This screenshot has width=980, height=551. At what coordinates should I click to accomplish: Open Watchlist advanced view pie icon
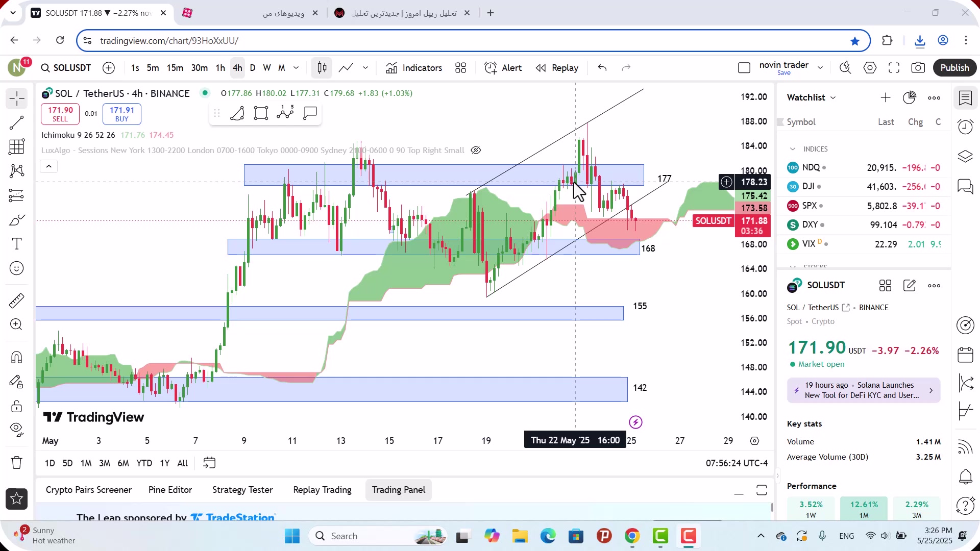(x=910, y=97)
